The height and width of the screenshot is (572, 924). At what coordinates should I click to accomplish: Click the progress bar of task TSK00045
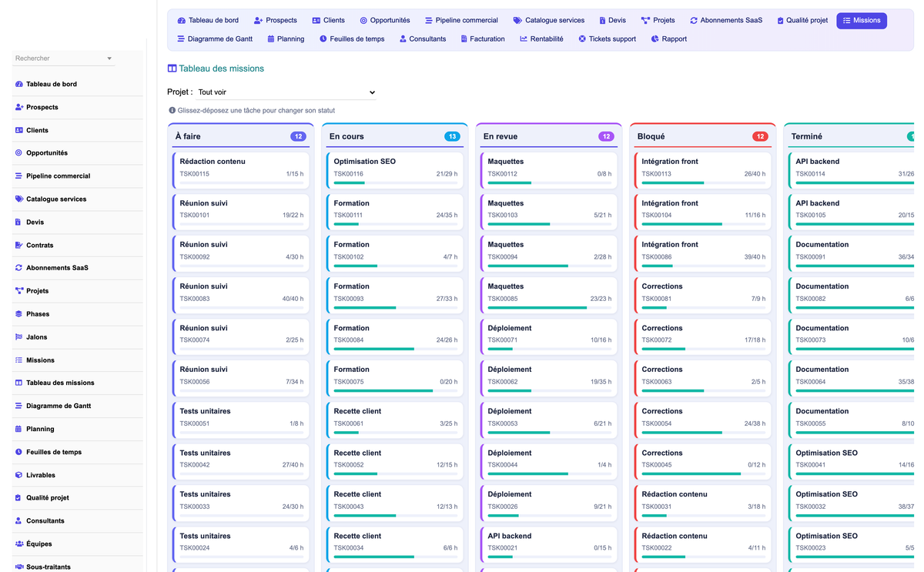coord(704,473)
